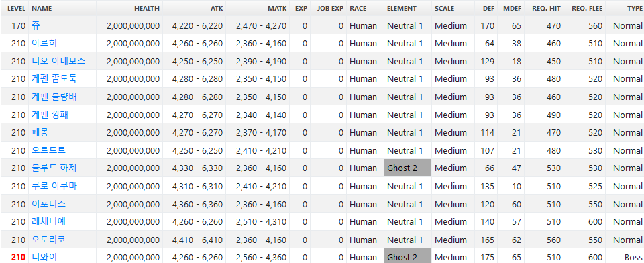
Task: Open the 디오 아네모스 monster link
Action: (58, 61)
